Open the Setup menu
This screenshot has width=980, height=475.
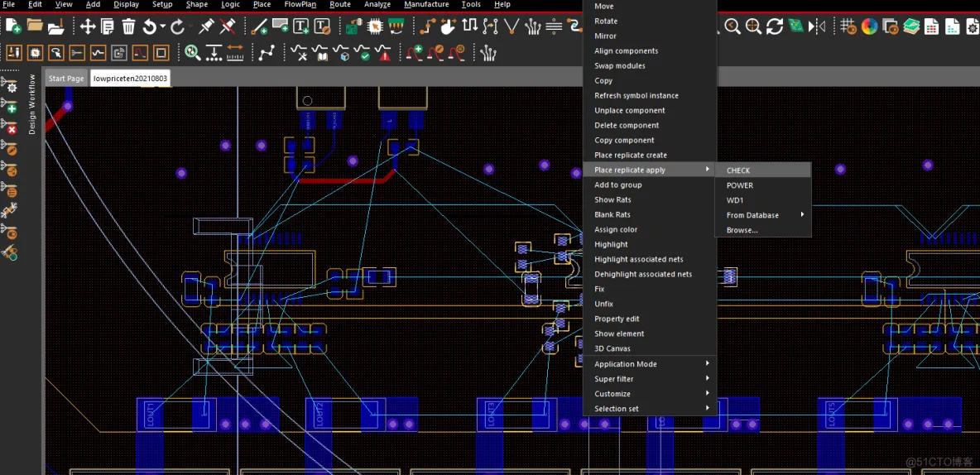[x=162, y=4]
